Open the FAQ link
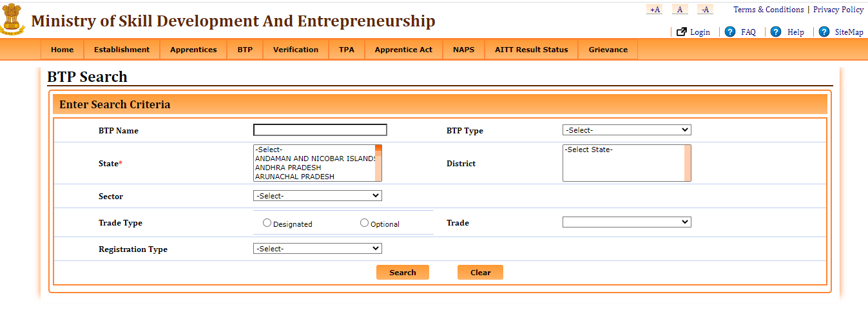This screenshot has height=319, width=868. coord(748,32)
